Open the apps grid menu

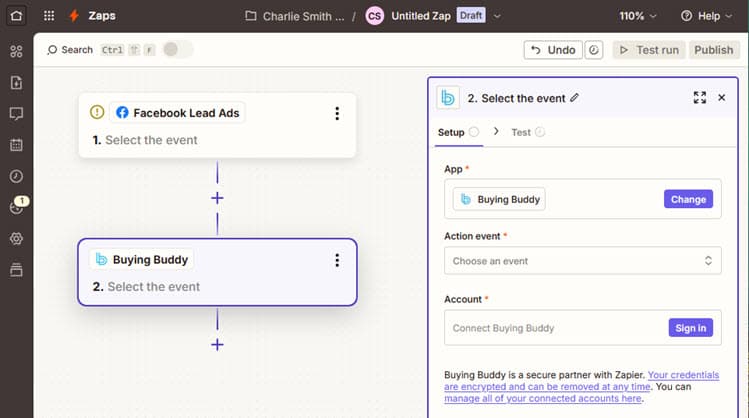(x=49, y=16)
